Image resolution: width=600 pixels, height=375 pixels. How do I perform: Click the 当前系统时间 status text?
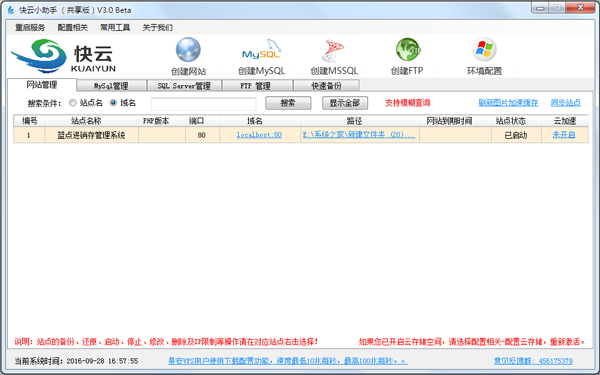pyautogui.click(x=76, y=361)
